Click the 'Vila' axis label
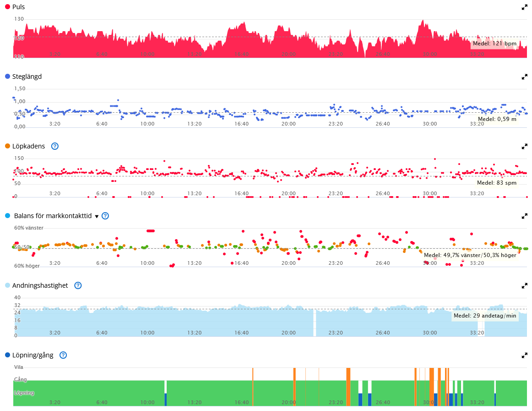Image resolution: width=532 pixels, height=411 pixels. [x=19, y=367]
